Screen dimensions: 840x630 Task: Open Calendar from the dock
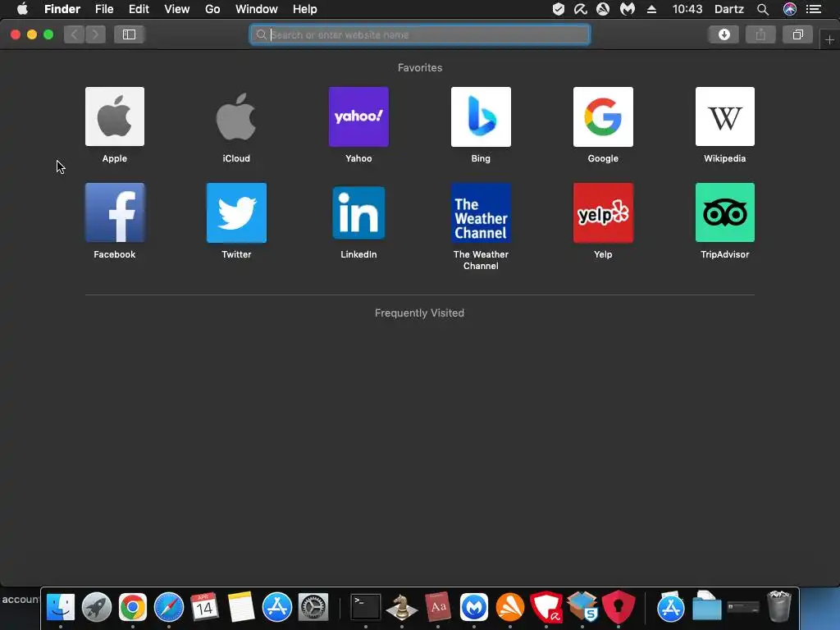pos(204,607)
